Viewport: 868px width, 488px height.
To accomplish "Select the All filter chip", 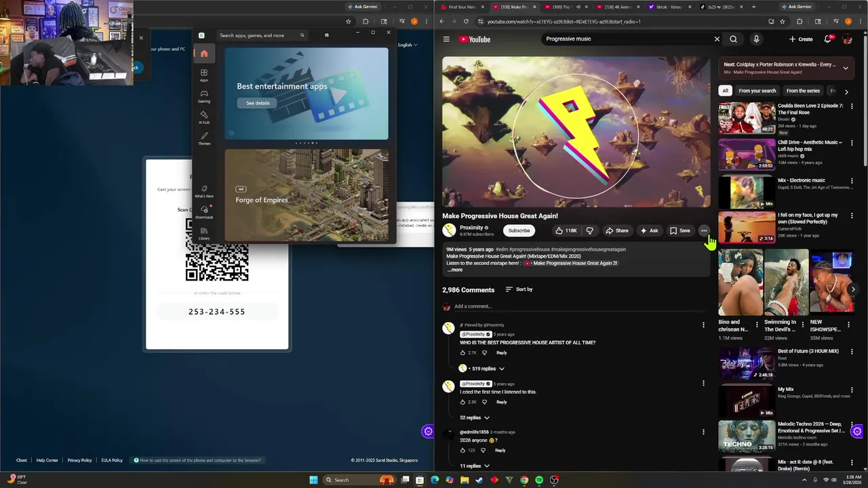I will coord(725,91).
